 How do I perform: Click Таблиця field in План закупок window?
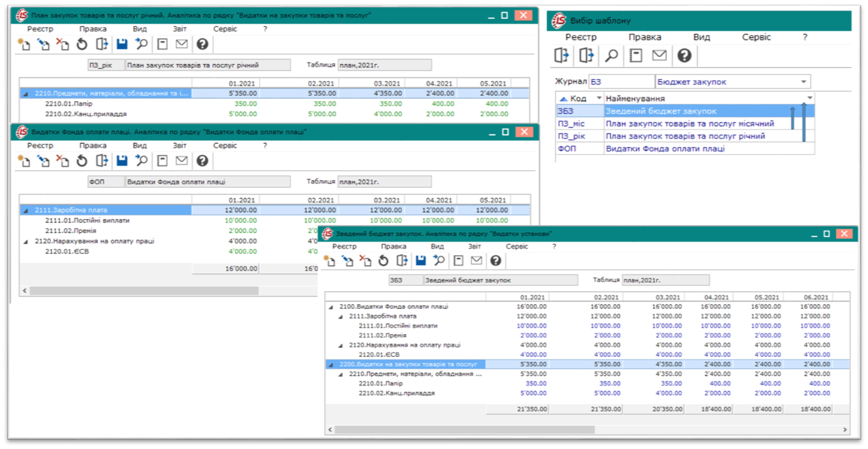384,65
